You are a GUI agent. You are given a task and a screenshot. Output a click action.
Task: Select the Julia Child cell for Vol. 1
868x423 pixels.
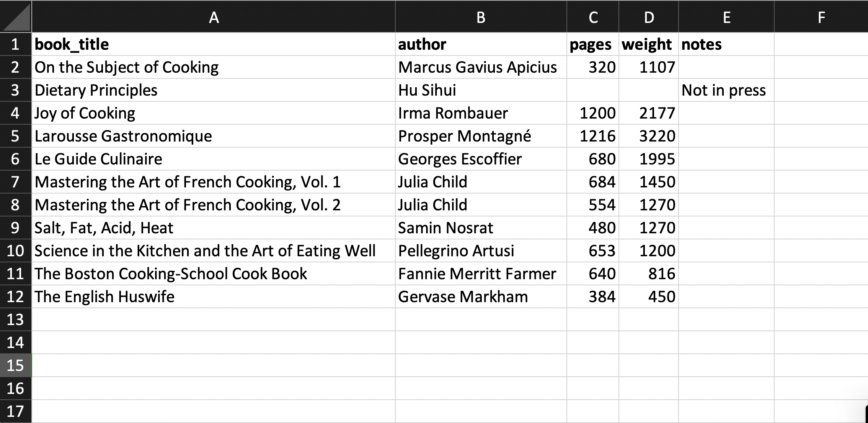pyautogui.click(x=481, y=182)
